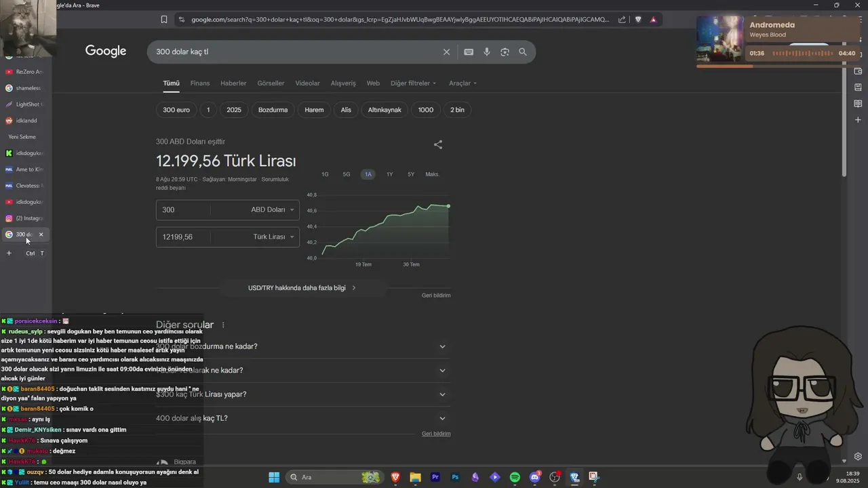This screenshot has width=868, height=488.
Task: Select the 5G chart range
Action: click(347, 174)
